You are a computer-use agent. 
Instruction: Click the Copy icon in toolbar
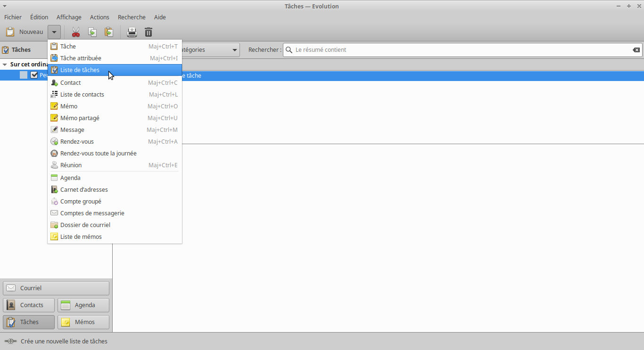[92, 32]
